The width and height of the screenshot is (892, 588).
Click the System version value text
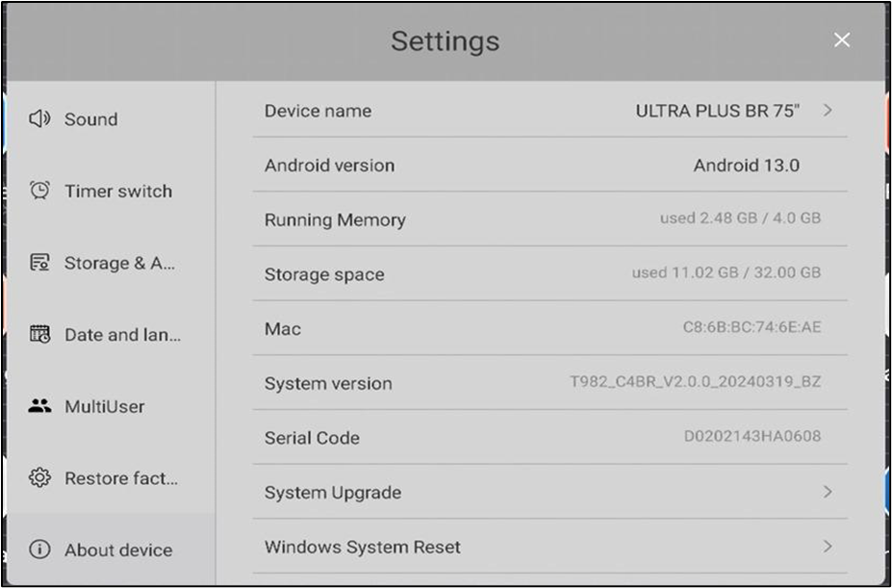696,382
